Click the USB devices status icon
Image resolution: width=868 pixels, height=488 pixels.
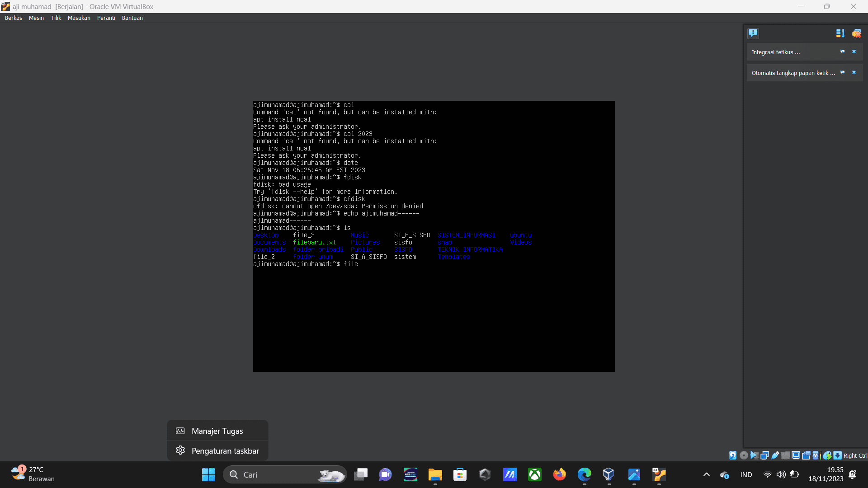coord(775,455)
